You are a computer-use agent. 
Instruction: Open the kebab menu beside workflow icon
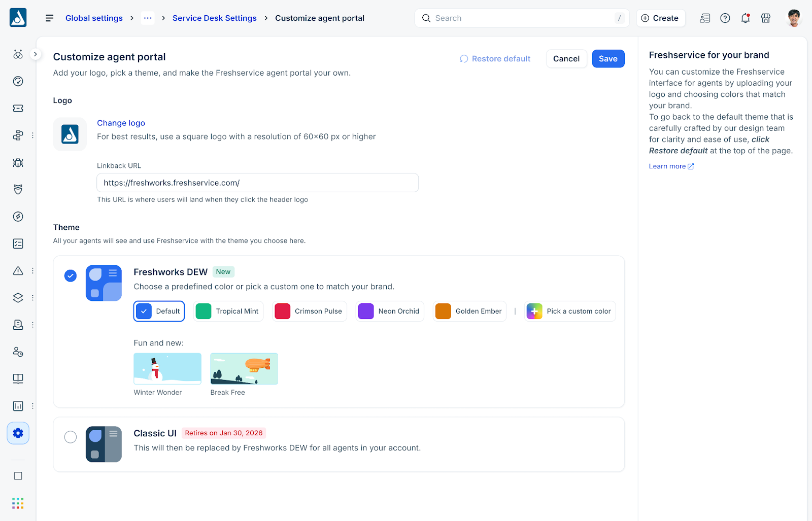tap(32, 135)
